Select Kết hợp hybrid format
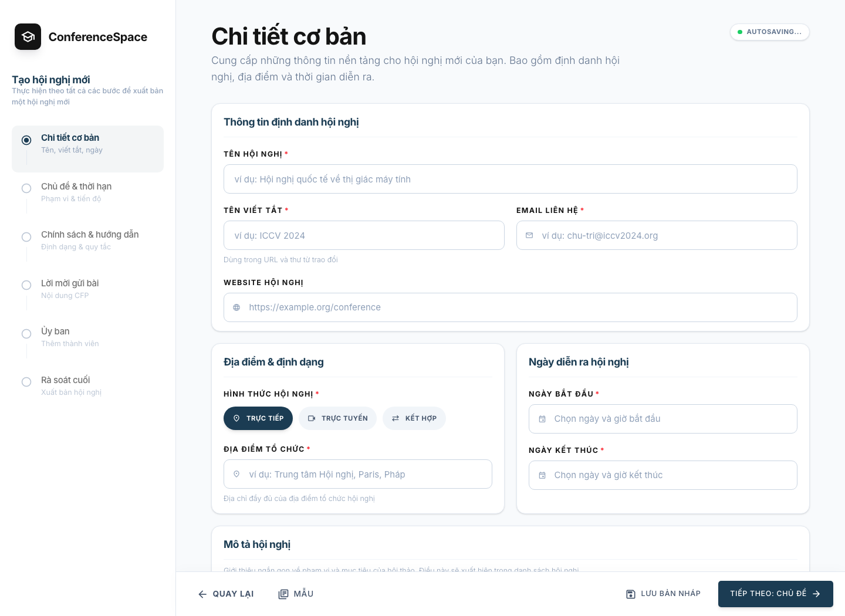This screenshot has width=845, height=616. click(x=414, y=418)
